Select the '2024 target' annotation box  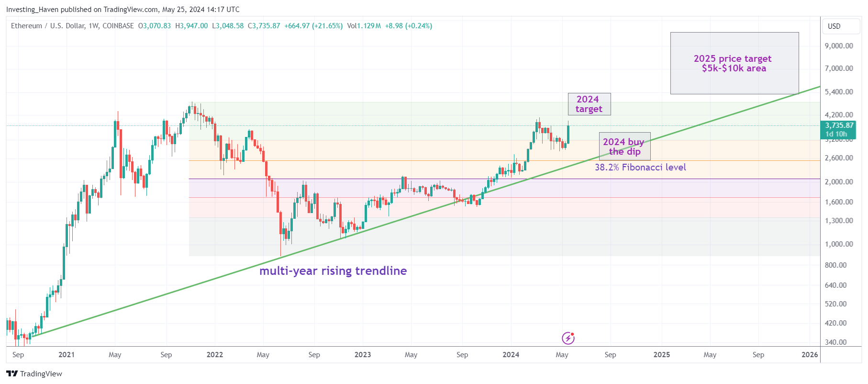[x=589, y=104]
